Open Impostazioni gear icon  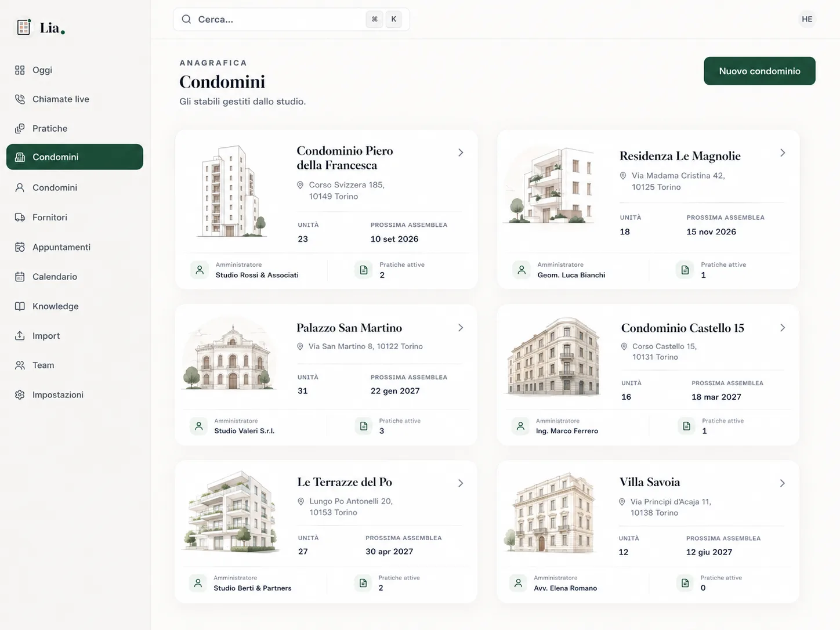pos(20,394)
